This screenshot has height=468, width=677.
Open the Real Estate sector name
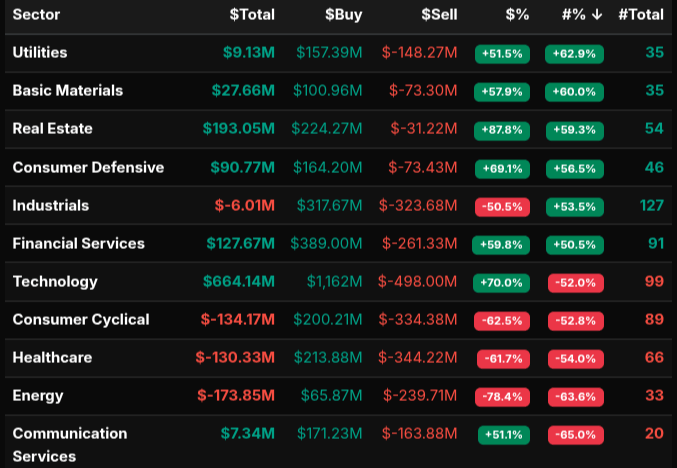pos(52,129)
